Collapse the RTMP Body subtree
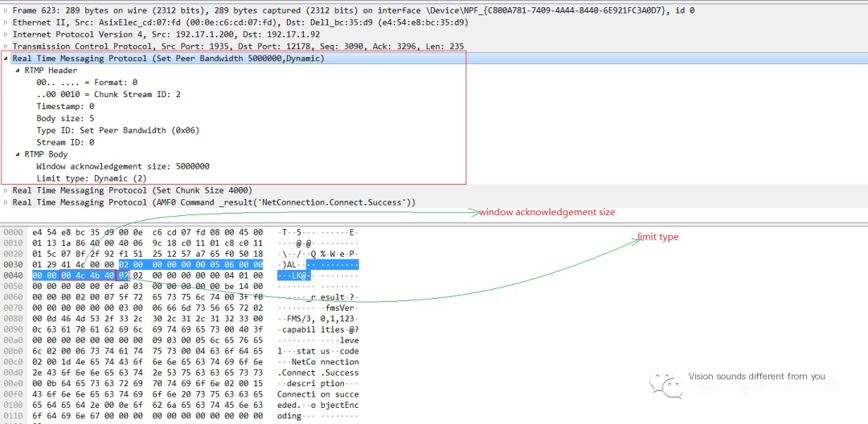This screenshot has width=868, height=424. [18, 155]
